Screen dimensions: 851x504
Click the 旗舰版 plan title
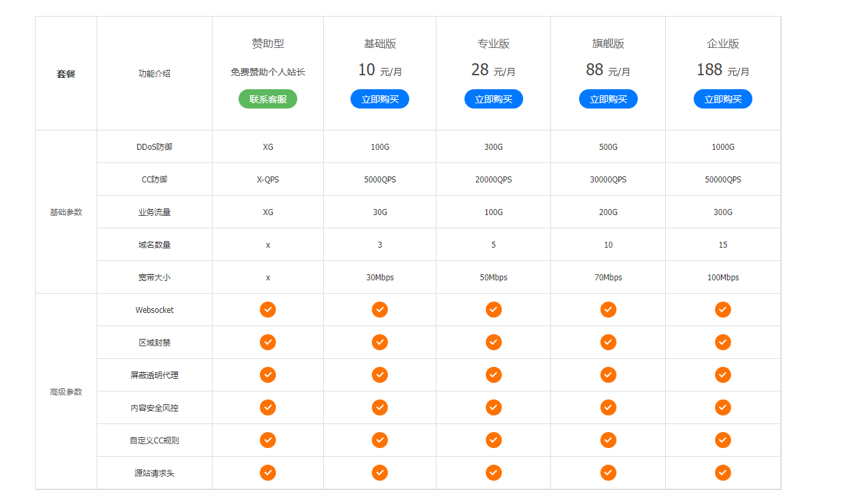click(608, 44)
